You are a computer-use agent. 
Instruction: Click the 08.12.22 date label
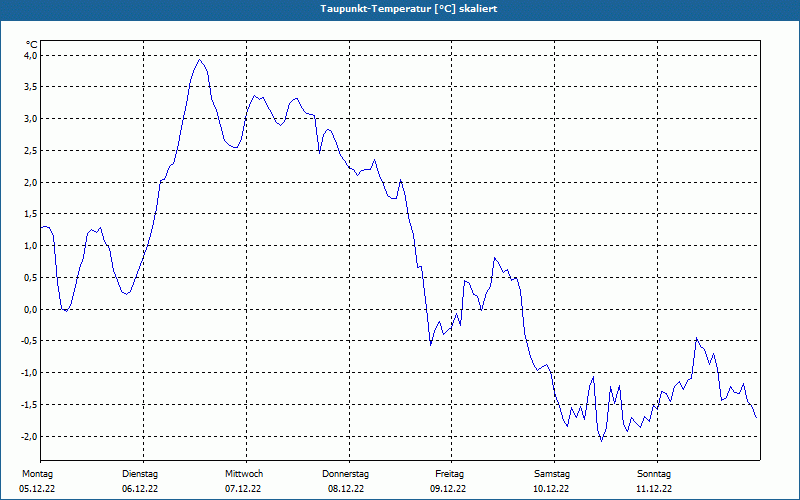point(346,489)
